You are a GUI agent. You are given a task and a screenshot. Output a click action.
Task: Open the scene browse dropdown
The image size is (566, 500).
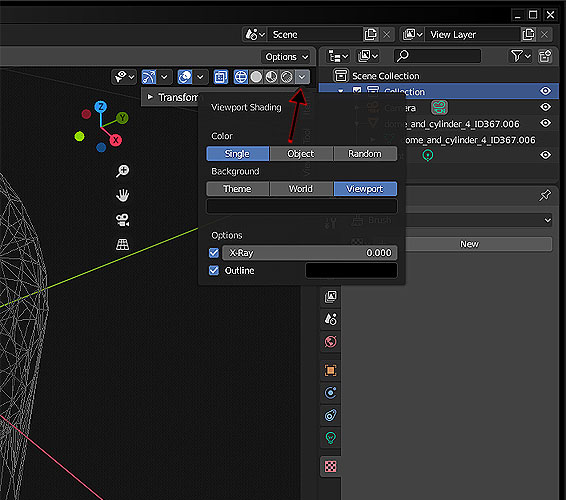coord(255,35)
